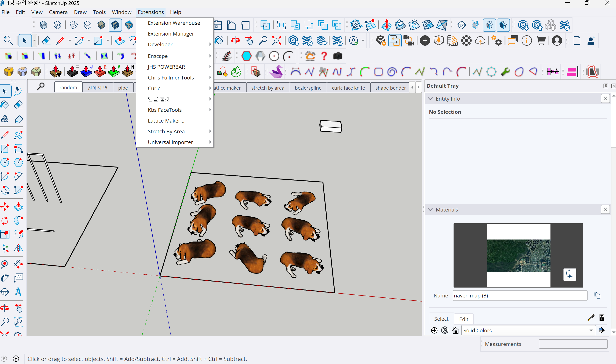Click the home In Model materials icon
The height and width of the screenshot is (364, 616).
click(x=456, y=330)
